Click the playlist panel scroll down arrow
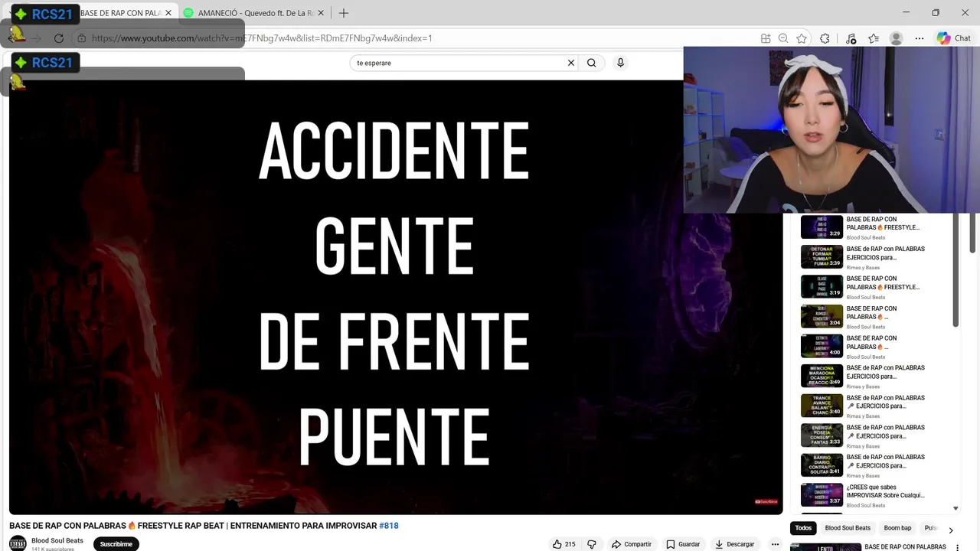 [x=955, y=509]
